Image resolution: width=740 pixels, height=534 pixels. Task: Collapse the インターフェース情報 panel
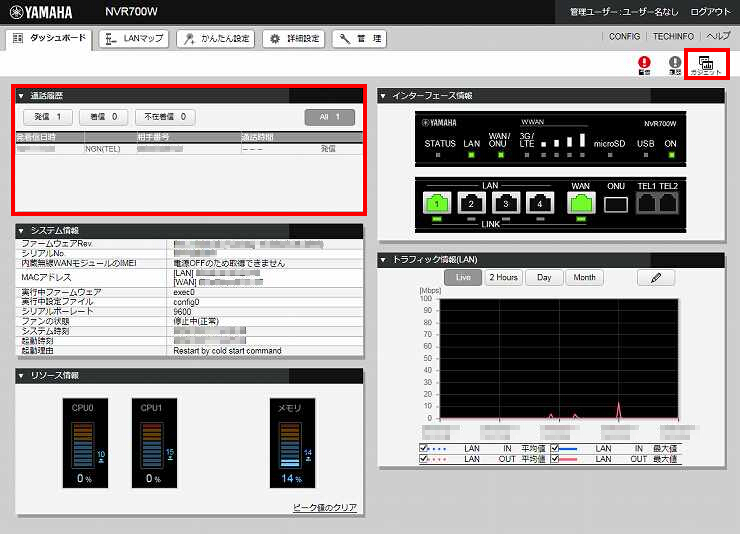click(x=383, y=96)
